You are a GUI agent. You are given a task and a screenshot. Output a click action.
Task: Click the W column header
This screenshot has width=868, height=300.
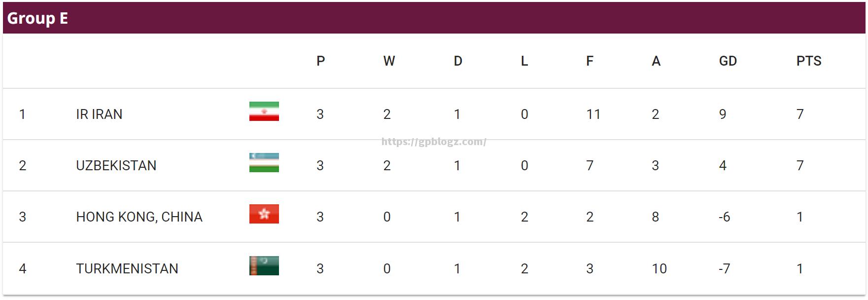point(389,61)
